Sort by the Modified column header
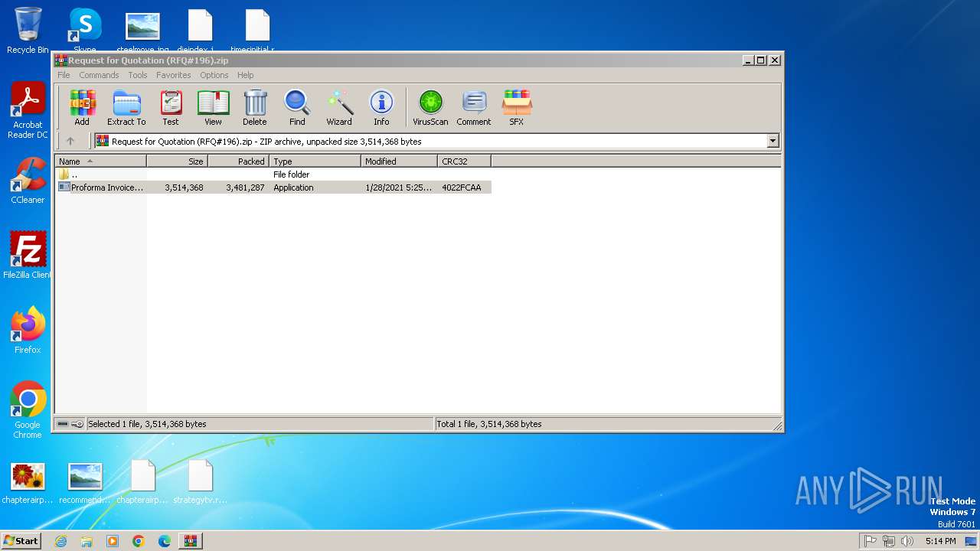This screenshot has height=551, width=980. (399, 161)
